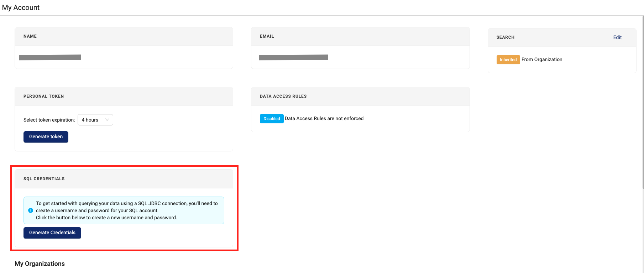The width and height of the screenshot is (644, 273).
Task: Click the Generate Credentials button
Action: [x=52, y=233]
